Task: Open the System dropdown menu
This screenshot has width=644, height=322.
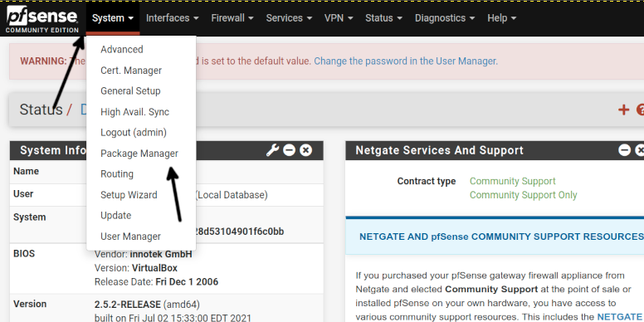Action: coord(113,18)
